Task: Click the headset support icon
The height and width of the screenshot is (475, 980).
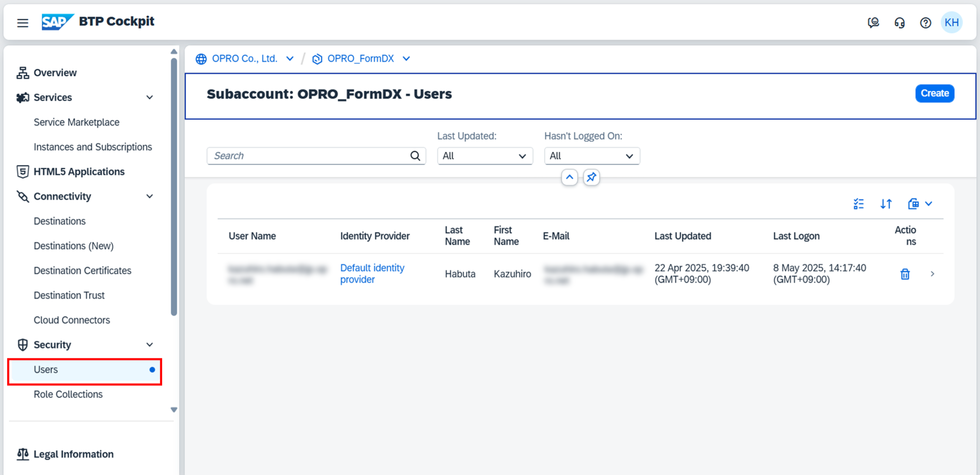Action: [899, 23]
